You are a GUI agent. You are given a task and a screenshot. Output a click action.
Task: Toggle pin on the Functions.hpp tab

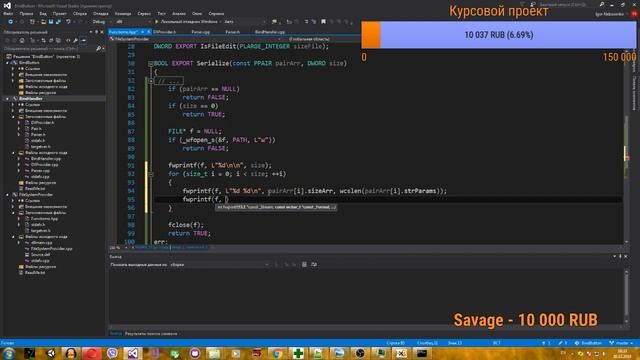click(142, 31)
